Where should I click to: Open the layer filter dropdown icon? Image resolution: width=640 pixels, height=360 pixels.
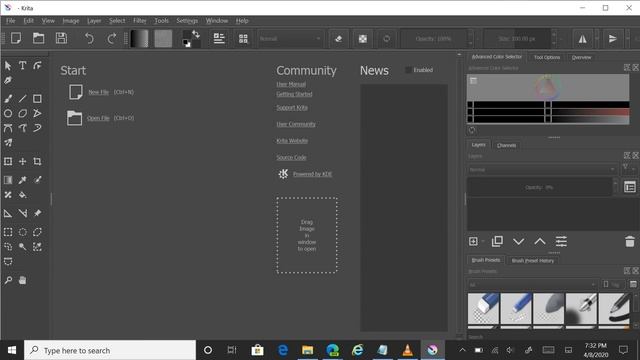click(628, 168)
